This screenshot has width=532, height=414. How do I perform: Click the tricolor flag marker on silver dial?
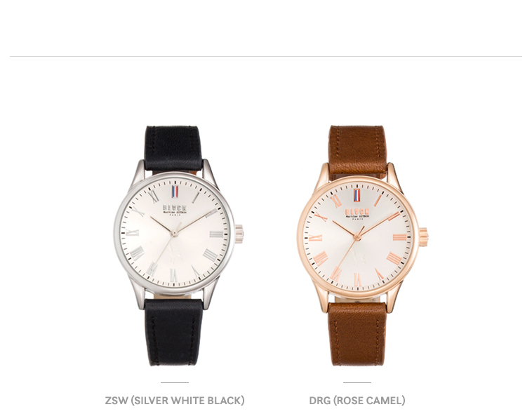(175, 192)
